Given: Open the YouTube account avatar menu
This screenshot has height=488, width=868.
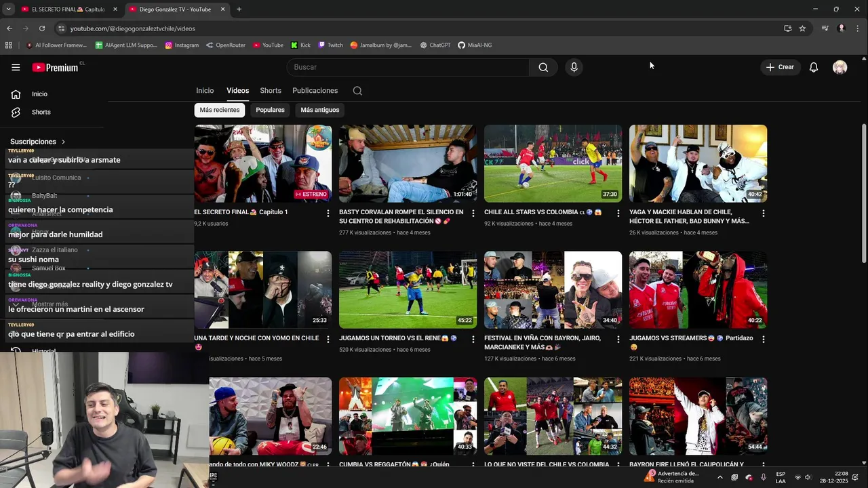Looking at the screenshot, I should 840,67.
